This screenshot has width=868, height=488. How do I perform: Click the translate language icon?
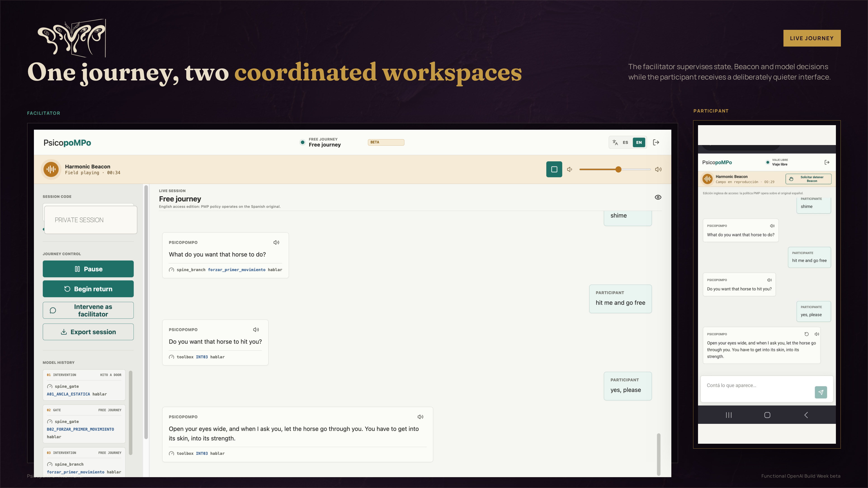pos(615,143)
